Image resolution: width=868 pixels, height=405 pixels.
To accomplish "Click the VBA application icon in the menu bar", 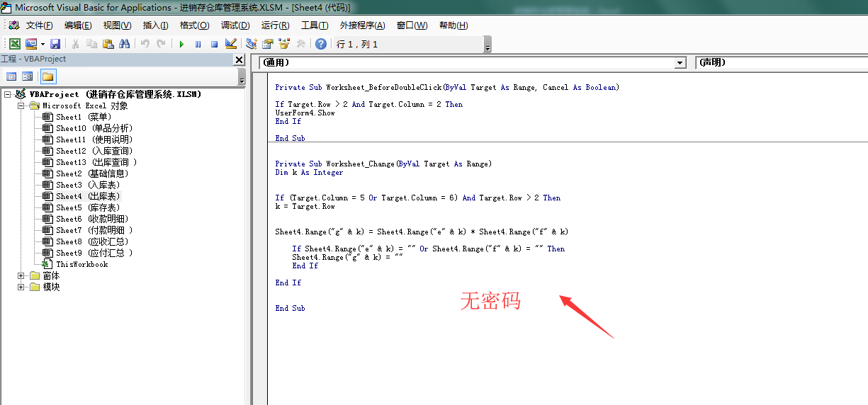I will [14, 25].
